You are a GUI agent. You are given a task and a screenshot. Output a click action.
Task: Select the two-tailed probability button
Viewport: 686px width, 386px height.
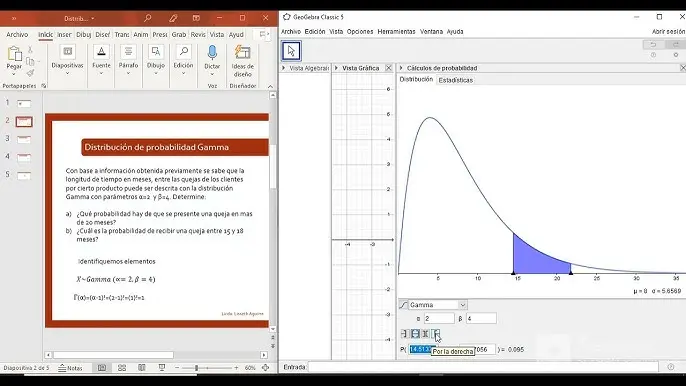pos(425,334)
